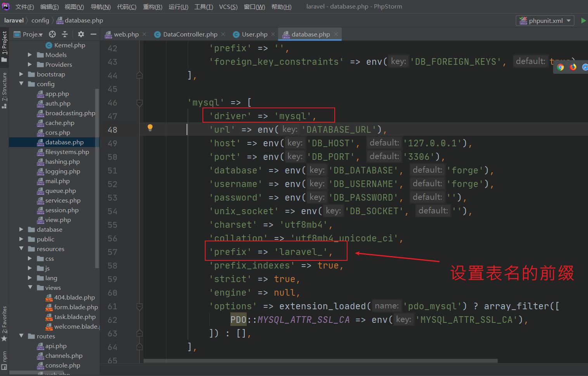Expand the Models folder
This screenshot has height=376, width=588.
[30, 55]
